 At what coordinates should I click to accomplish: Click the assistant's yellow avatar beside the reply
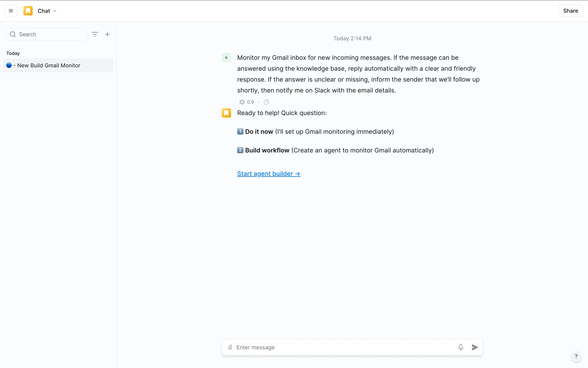coord(226,113)
